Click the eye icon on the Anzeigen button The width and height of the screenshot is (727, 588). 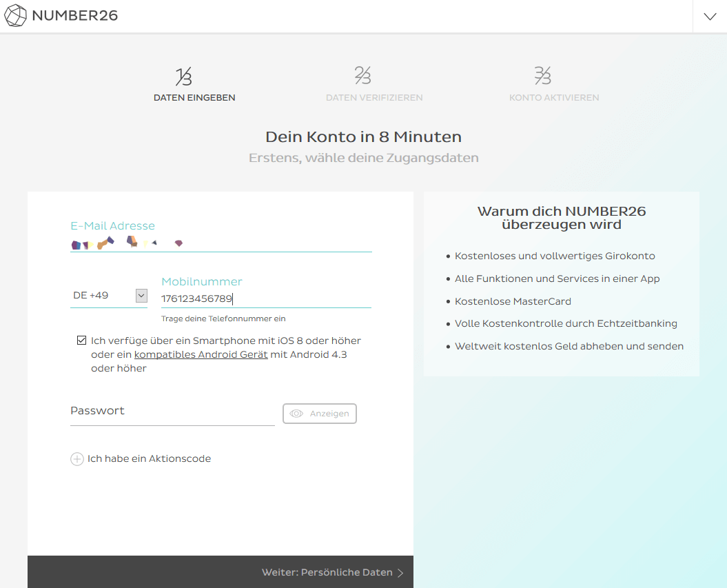297,413
